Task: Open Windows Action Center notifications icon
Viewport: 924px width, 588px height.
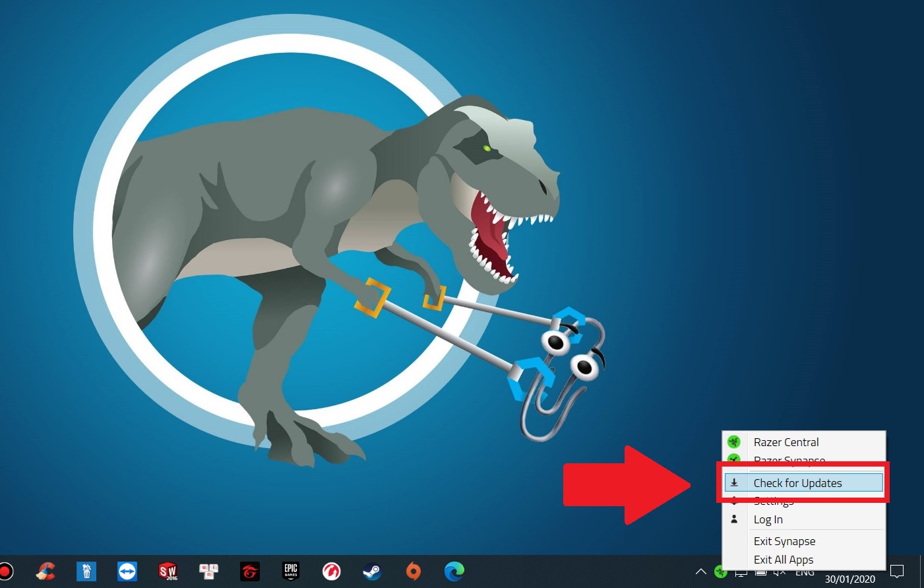Action: [x=897, y=572]
